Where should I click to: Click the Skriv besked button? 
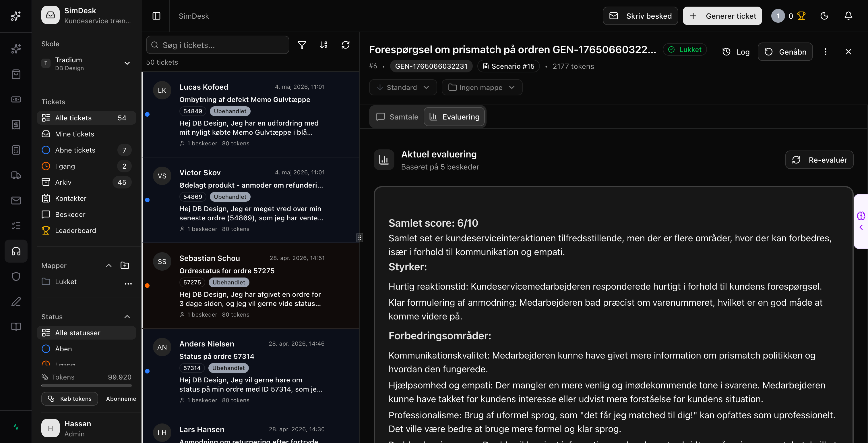pyautogui.click(x=640, y=16)
